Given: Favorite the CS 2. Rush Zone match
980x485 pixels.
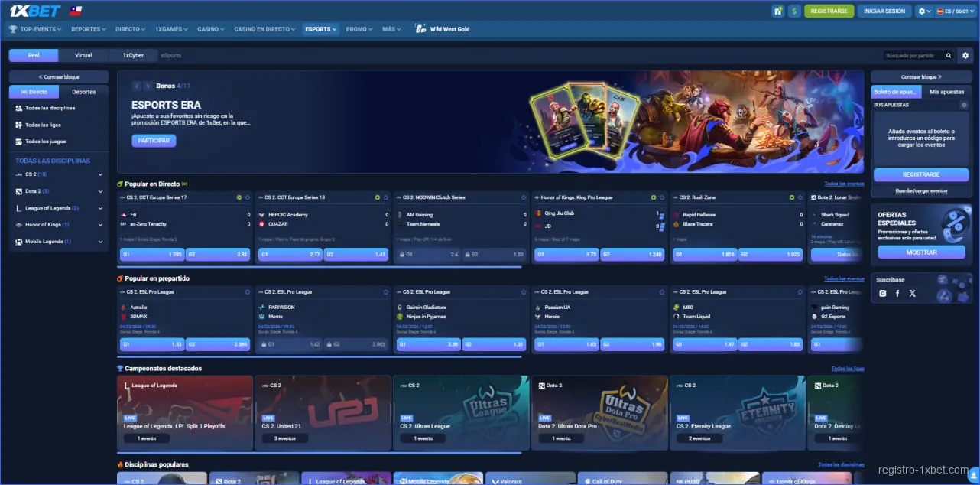Looking at the screenshot, I should (799, 197).
